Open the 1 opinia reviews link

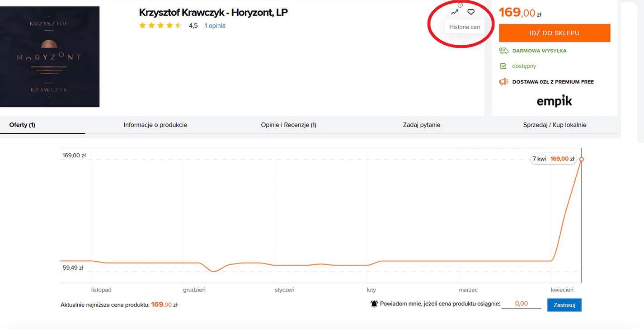pos(215,26)
